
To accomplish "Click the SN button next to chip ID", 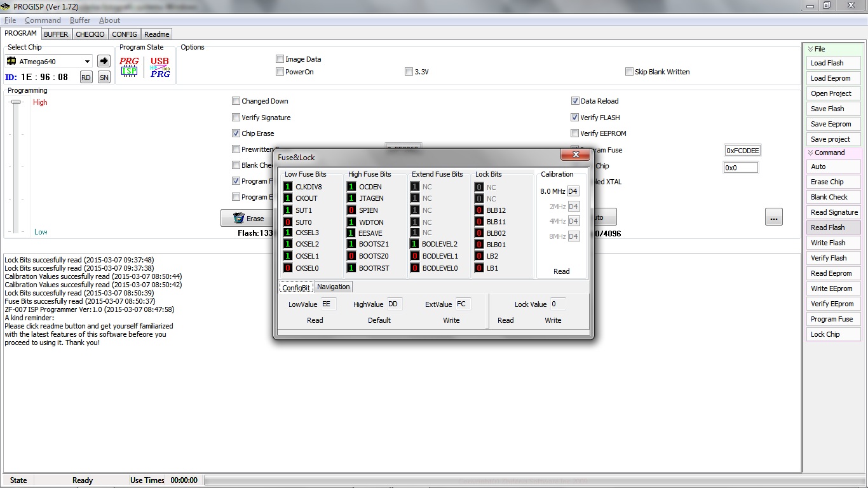I will click(104, 77).
